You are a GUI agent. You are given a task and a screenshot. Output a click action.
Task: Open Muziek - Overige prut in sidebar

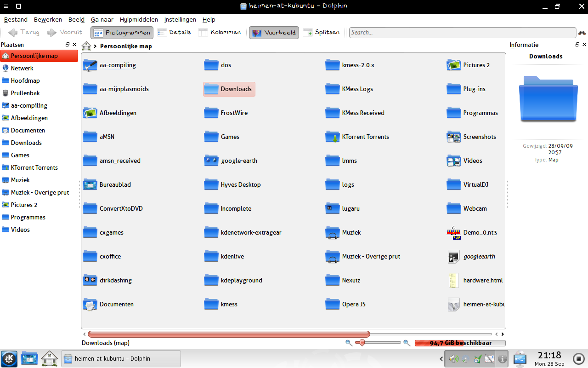click(x=39, y=192)
